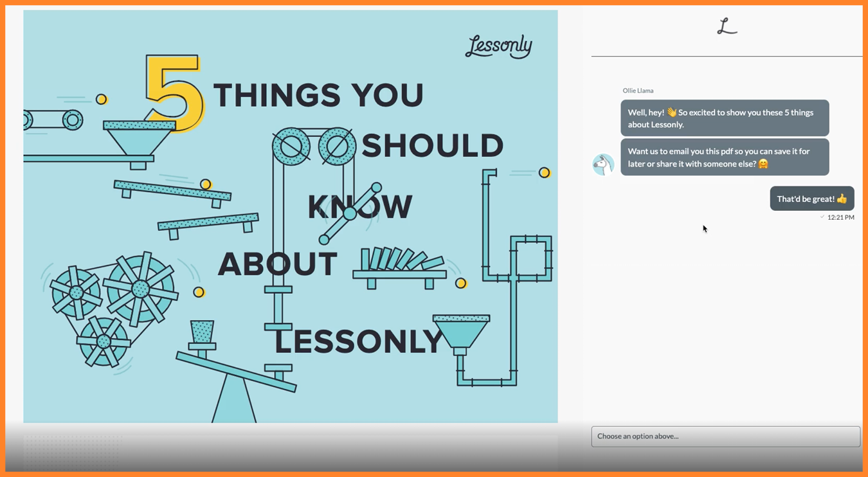Screen dimensions: 868x477
Task: Click the word "SHOULD" on the slide
Action: [x=433, y=146]
